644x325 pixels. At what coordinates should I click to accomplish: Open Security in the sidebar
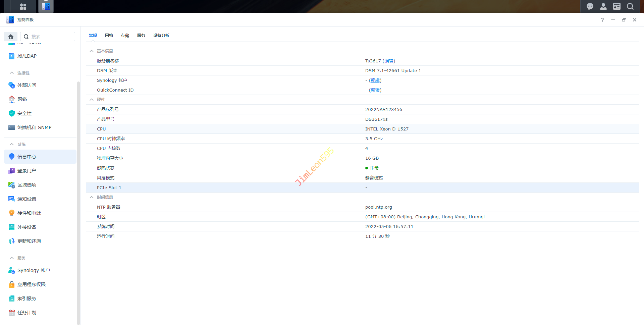point(24,113)
